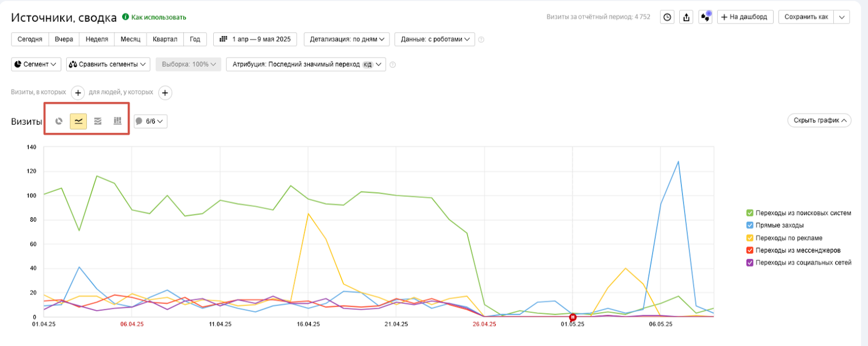Viewport: 868px width, 346px height.
Task: Click help icon next to attribution
Action: point(393,65)
